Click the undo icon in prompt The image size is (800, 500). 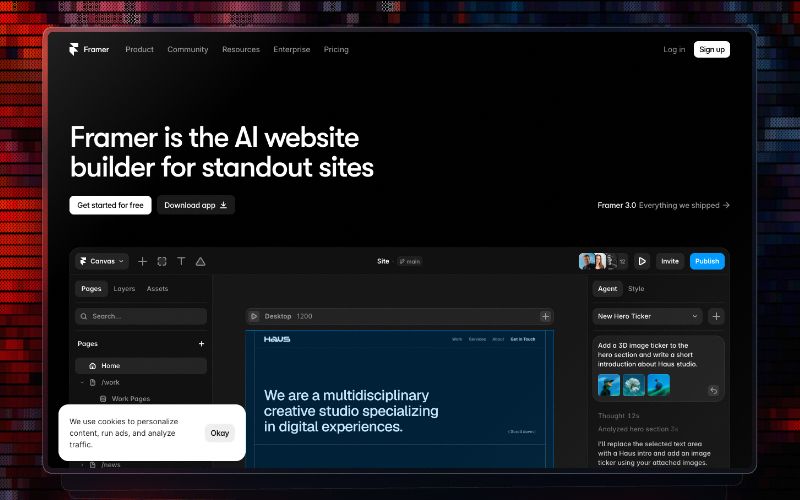pyautogui.click(x=714, y=391)
